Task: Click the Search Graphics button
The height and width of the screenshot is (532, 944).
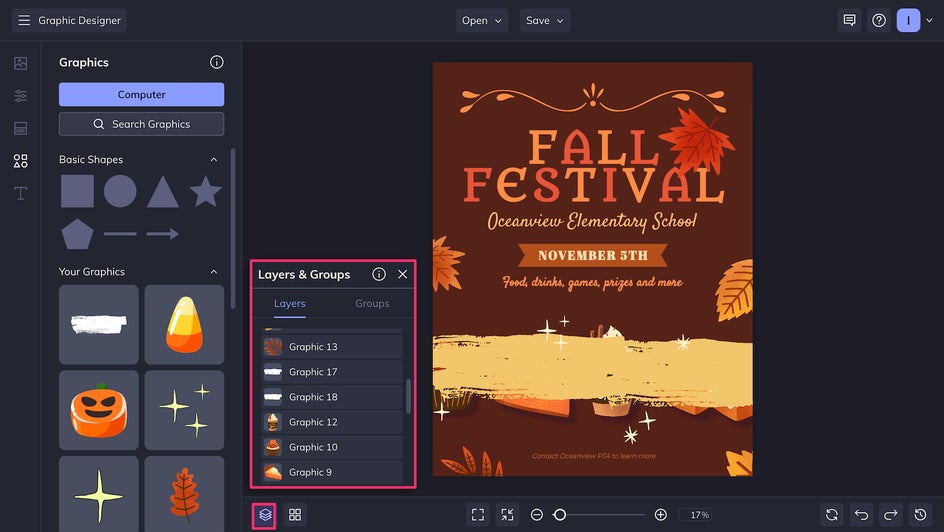Action: pyautogui.click(x=141, y=124)
